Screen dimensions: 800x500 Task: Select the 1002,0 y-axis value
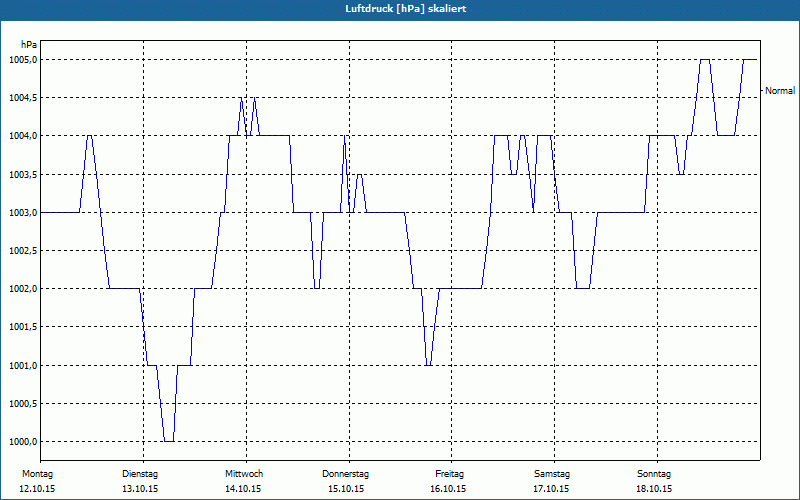pos(23,289)
